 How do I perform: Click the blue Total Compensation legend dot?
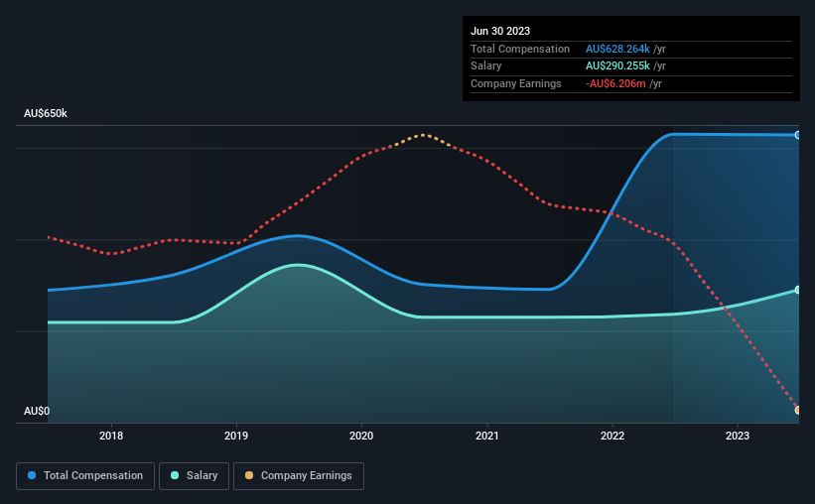tap(32, 475)
